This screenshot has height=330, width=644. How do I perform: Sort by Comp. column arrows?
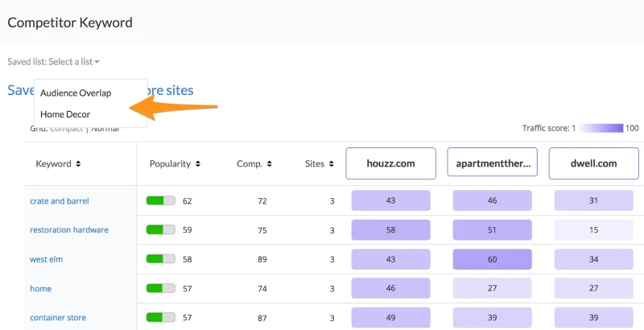coord(269,163)
